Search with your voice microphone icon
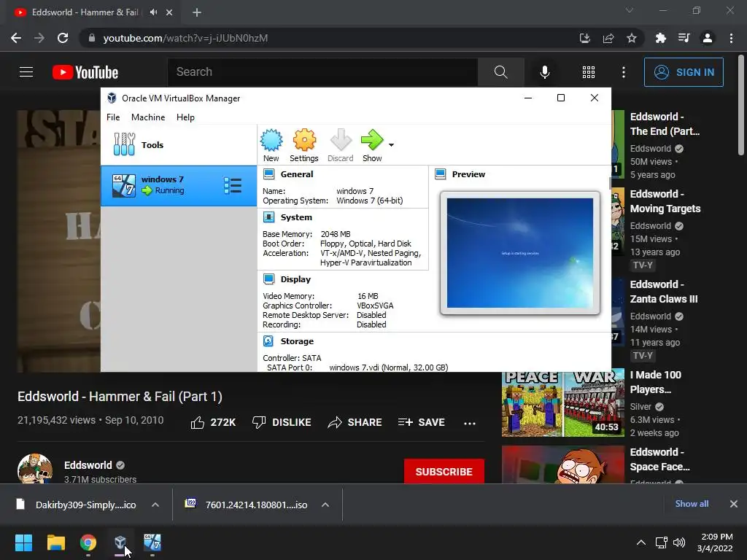The image size is (747, 560). tap(544, 72)
